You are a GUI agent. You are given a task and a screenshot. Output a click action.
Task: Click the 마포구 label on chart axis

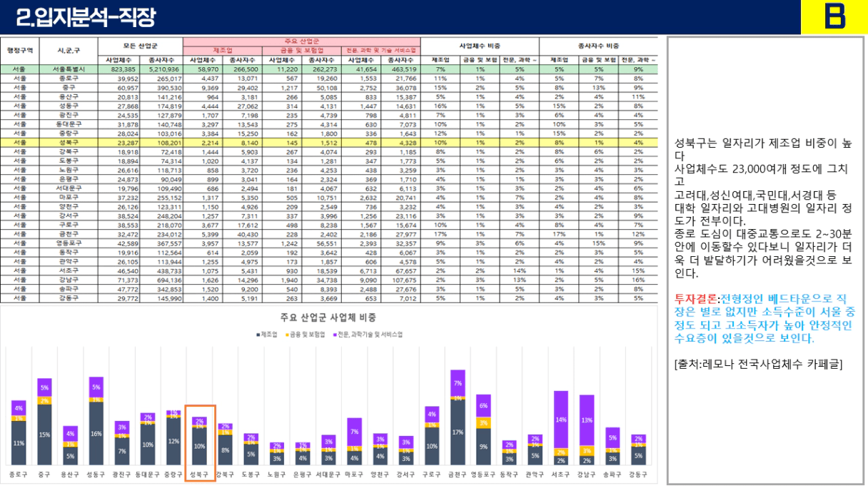click(355, 474)
